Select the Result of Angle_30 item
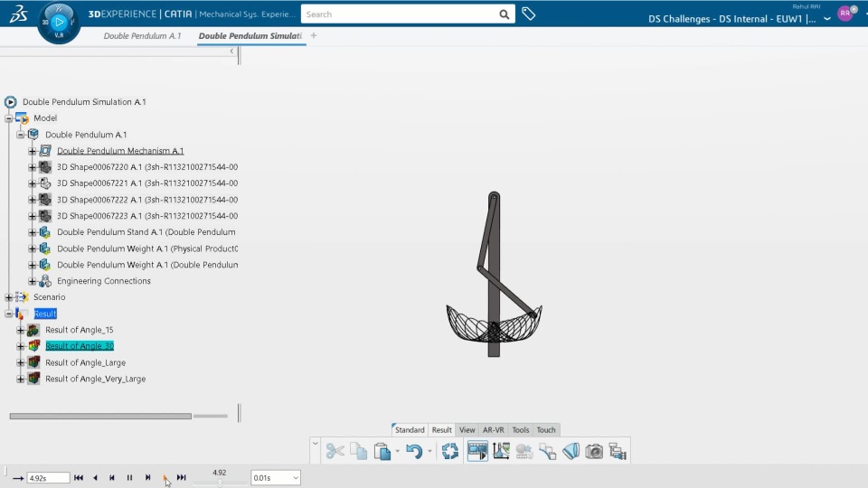868x488 pixels. point(80,346)
